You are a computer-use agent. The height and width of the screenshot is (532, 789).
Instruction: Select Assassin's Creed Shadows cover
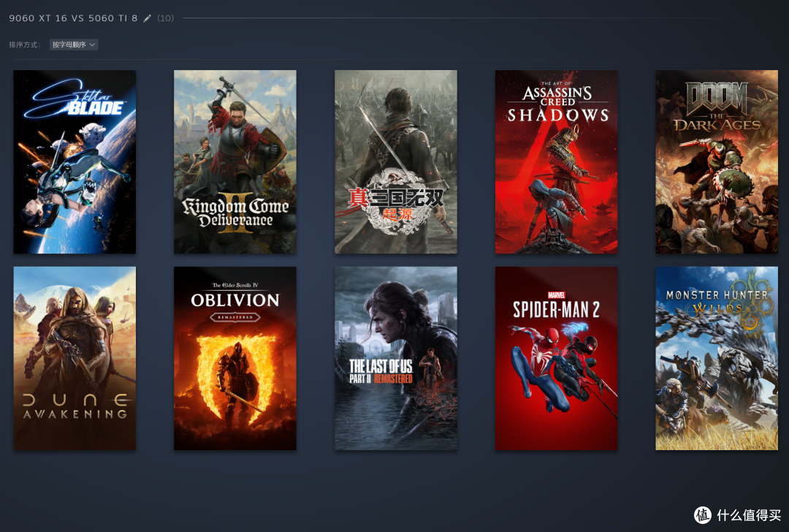click(x=557, y=161)
